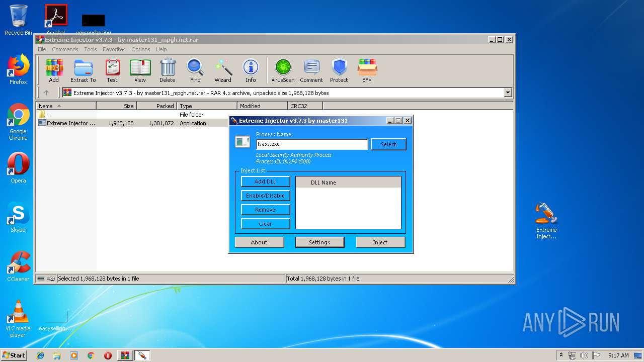Screen dimensions: 644x362
Task: Click the SFX toolbar icon
Action: click(367, 70)
